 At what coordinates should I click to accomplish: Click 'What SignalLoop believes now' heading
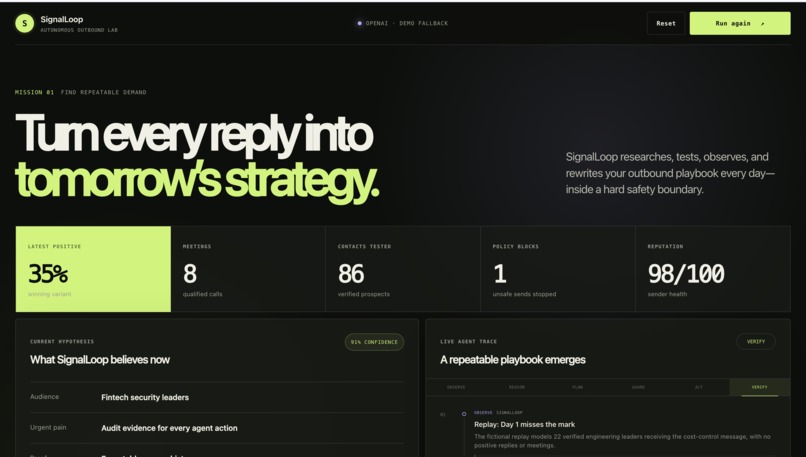coord(100,360)
